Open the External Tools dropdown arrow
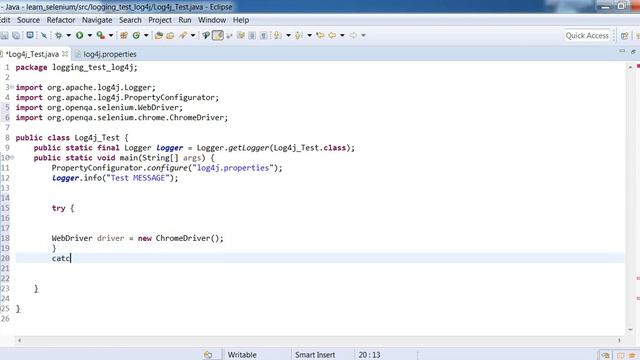640x360 pixels. pos(111,36)
